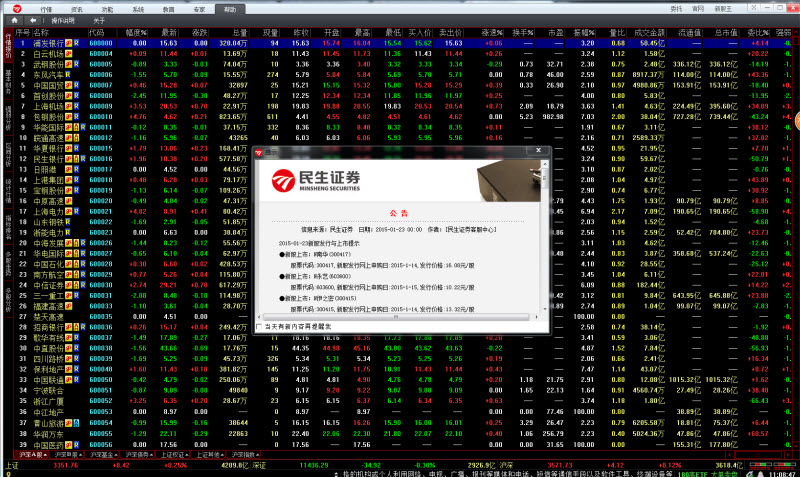Click the 新股王 link at top right
The height and width of the screenshot is (477, 800).
pos(723,9)
